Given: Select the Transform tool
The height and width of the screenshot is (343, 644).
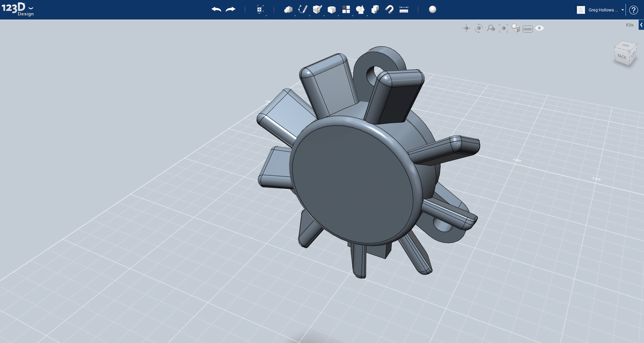Looking at the screenshot, I should pyautogui.click(x=260, y=9).
